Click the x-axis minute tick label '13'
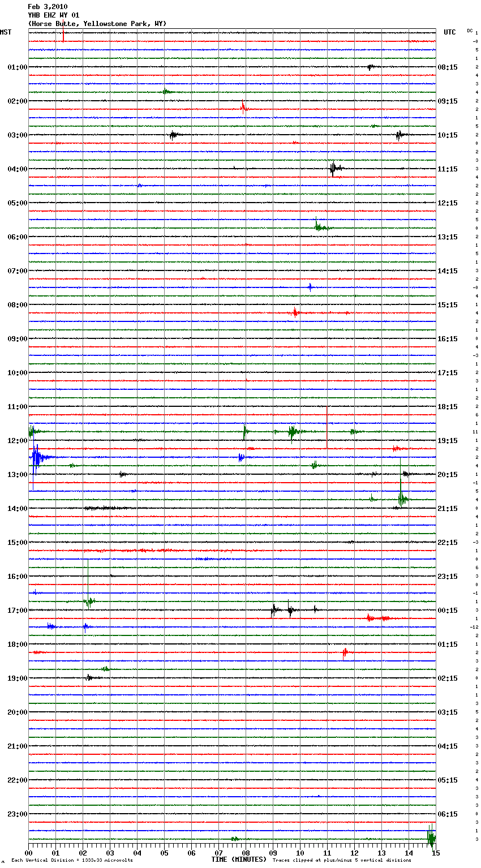481x868 pixels. point(381,853)
